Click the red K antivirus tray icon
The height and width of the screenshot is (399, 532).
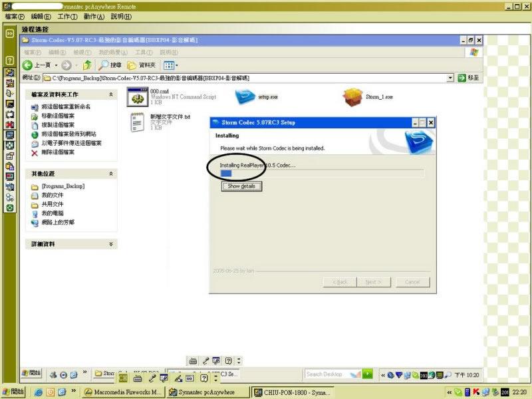[476, 392]
